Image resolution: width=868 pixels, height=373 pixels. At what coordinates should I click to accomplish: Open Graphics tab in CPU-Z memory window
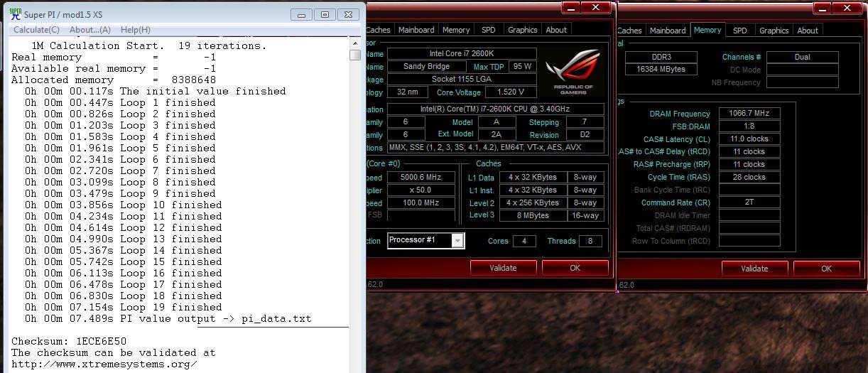[774, 31]
